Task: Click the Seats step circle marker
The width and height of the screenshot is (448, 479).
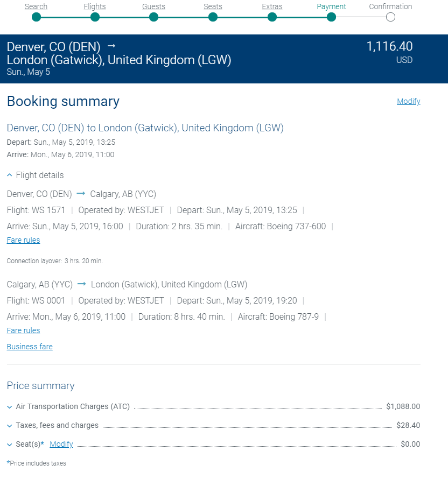Action: [x=213, y=17]
